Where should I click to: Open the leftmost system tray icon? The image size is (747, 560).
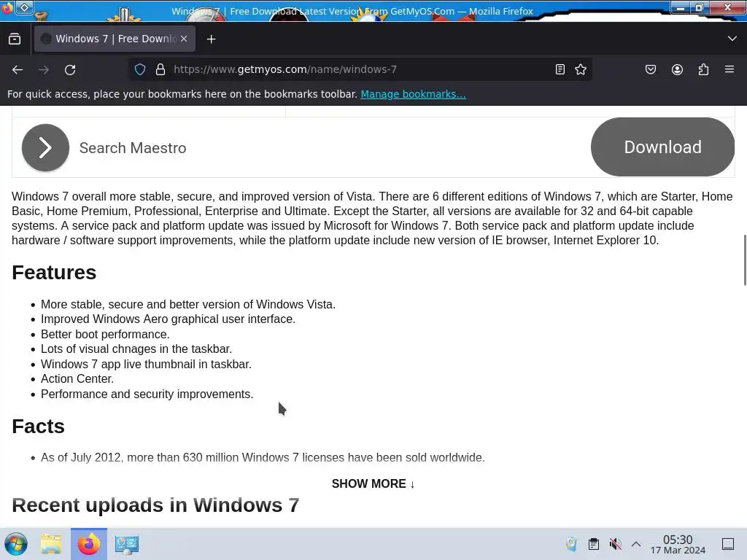pos(571,544)
